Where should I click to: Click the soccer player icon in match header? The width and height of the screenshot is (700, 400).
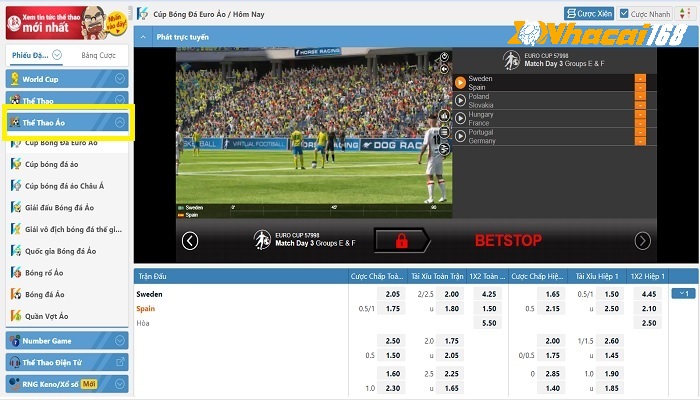[x=511, y=60]
